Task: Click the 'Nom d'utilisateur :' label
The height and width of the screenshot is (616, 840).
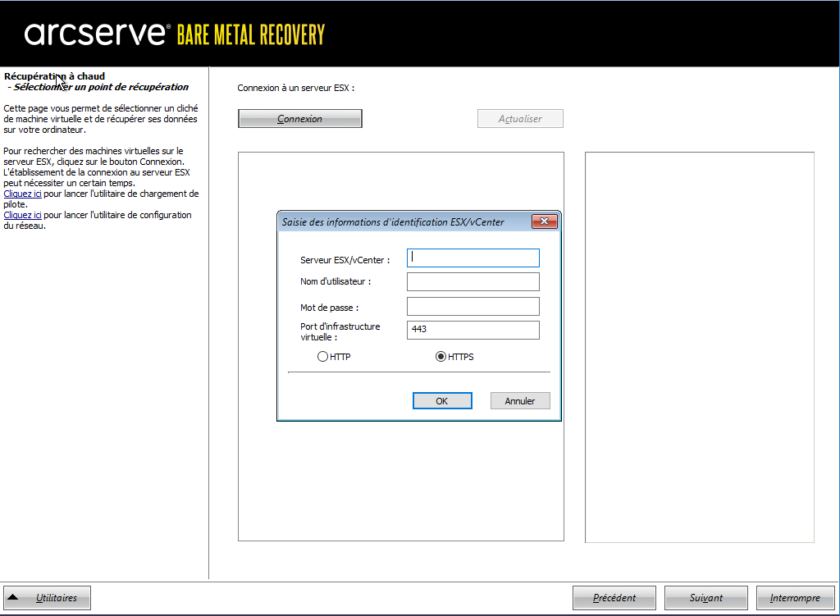Action: pyautogui.click(x=336, y=282)
